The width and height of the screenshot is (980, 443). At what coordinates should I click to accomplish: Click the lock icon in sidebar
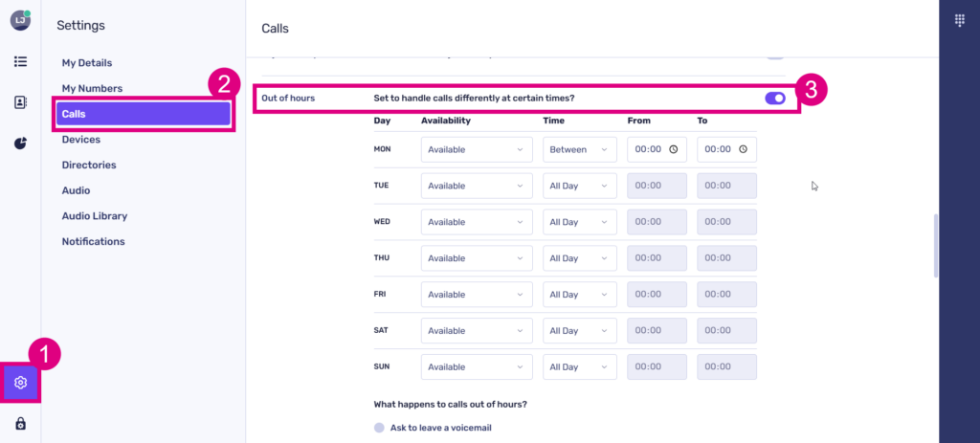pos(20,424)
